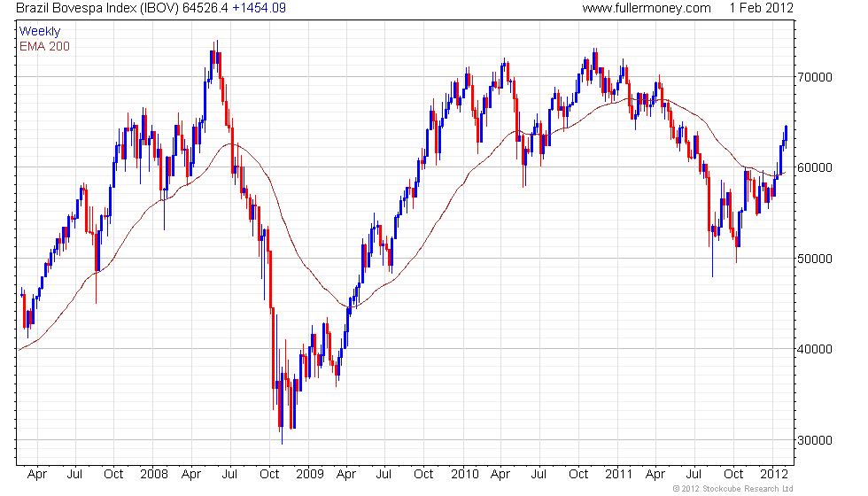Viewport: 868px width, 496px height.
Task: Click the index value 64526.4
Action: tap(205, 8)
